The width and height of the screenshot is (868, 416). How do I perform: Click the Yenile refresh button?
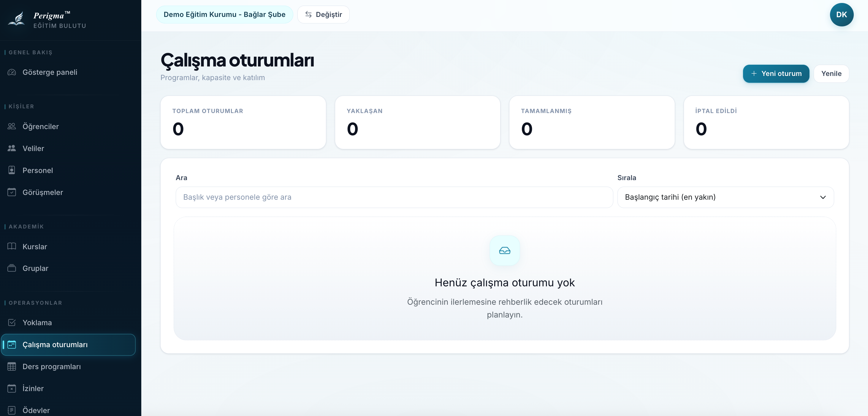click(x=831, y=73)
